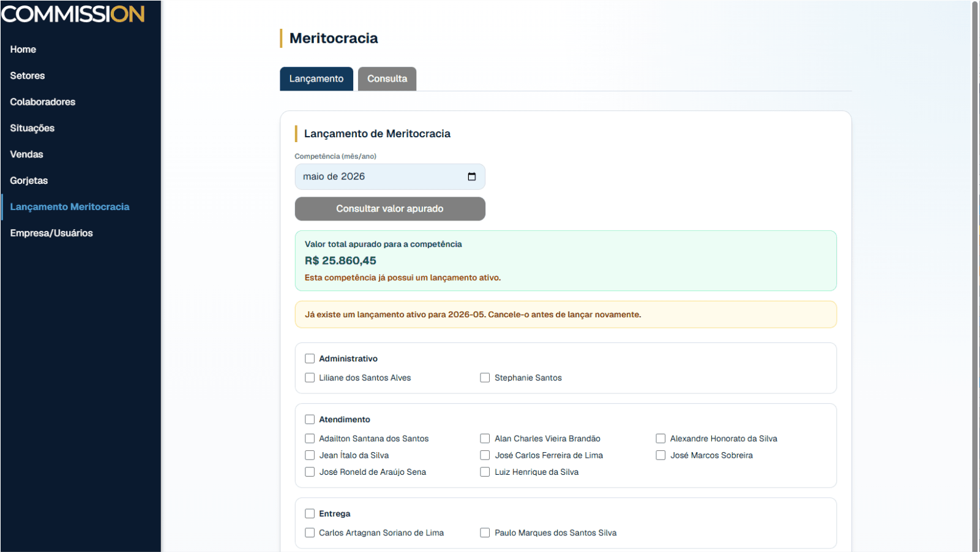Tick Paulo Marques dos Santos Silva checkbox
Screen dimensions: 980x552
click(485, 532)
